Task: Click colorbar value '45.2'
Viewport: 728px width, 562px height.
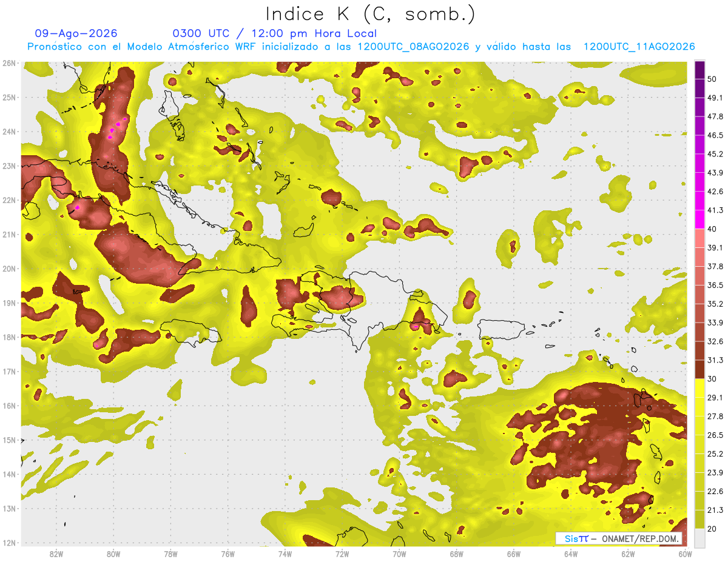Action: pyautogui.click(x=715, y=154)
